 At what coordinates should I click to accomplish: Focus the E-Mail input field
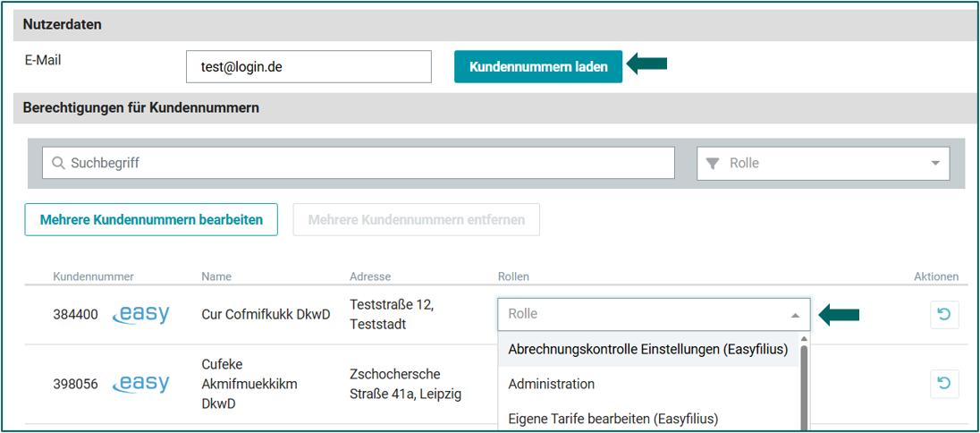(x=308, y=66)
